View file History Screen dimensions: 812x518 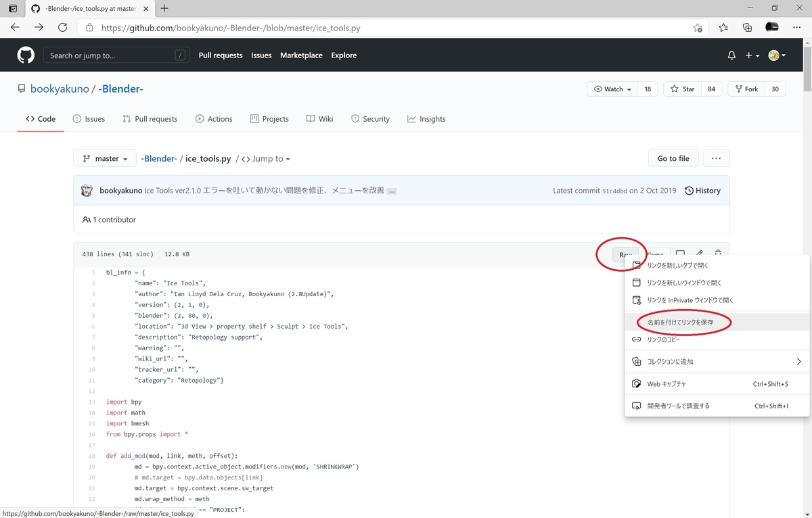702,191
